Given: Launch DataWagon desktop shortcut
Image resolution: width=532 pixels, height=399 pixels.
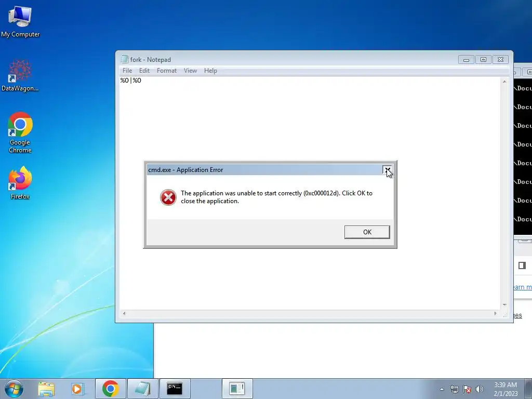Looking at the screenshot, I should (x=20, y=76).
